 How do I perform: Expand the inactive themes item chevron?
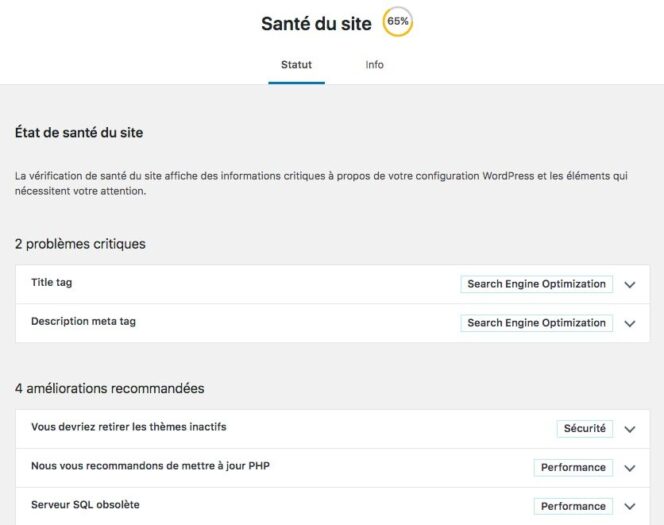click(x=630, y=429)
